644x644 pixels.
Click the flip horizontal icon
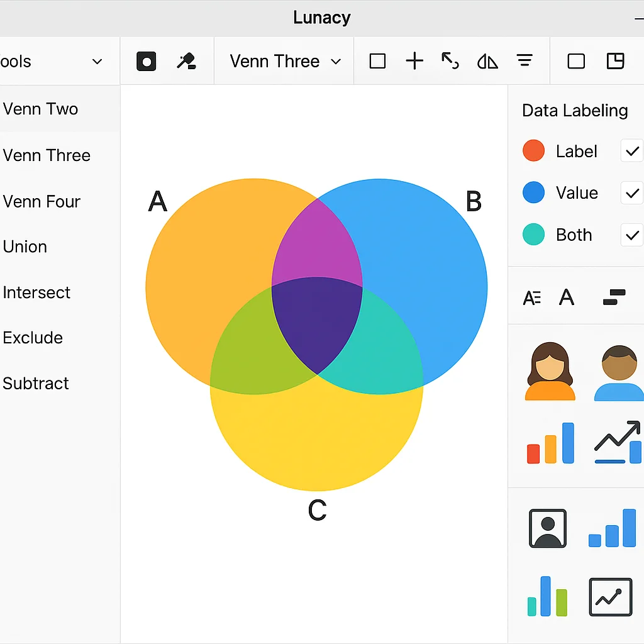488,61
